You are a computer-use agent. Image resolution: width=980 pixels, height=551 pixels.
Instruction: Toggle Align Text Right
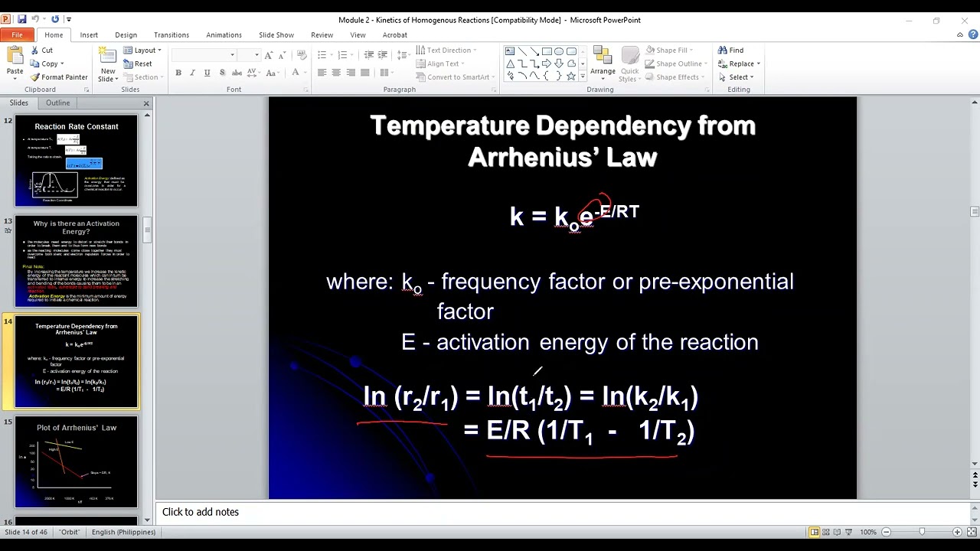(x=351, y=73)
